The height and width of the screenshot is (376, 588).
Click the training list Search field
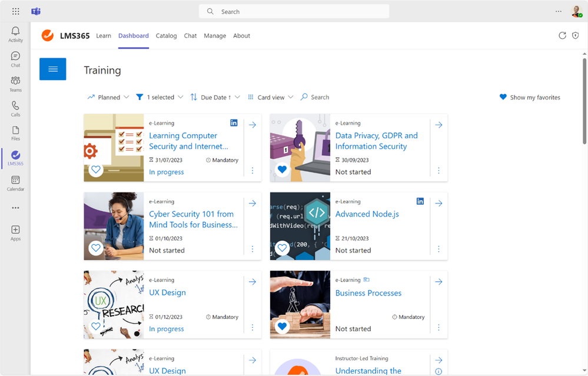(x=315, y=97)
